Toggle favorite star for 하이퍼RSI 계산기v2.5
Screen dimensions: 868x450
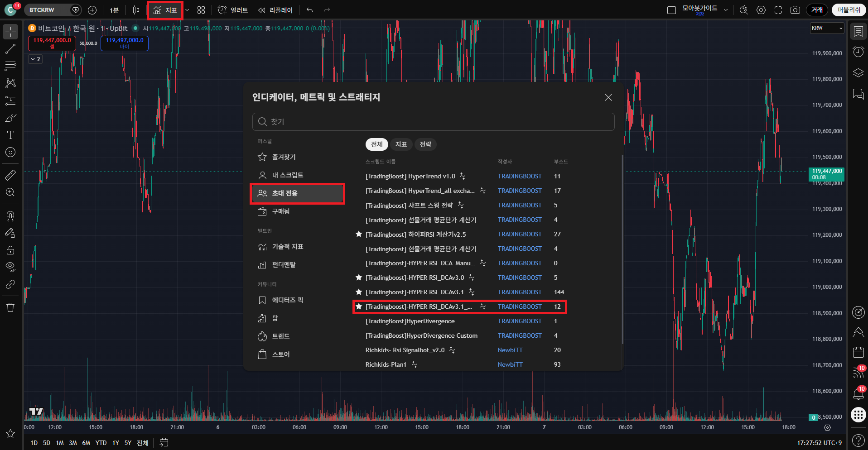pos(359,234)
